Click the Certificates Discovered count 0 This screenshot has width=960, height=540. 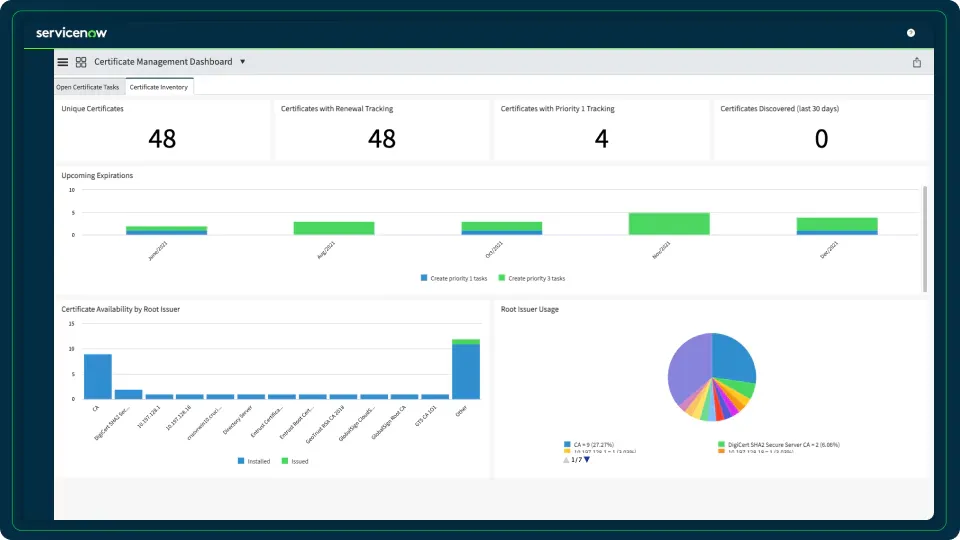(821, 139)
